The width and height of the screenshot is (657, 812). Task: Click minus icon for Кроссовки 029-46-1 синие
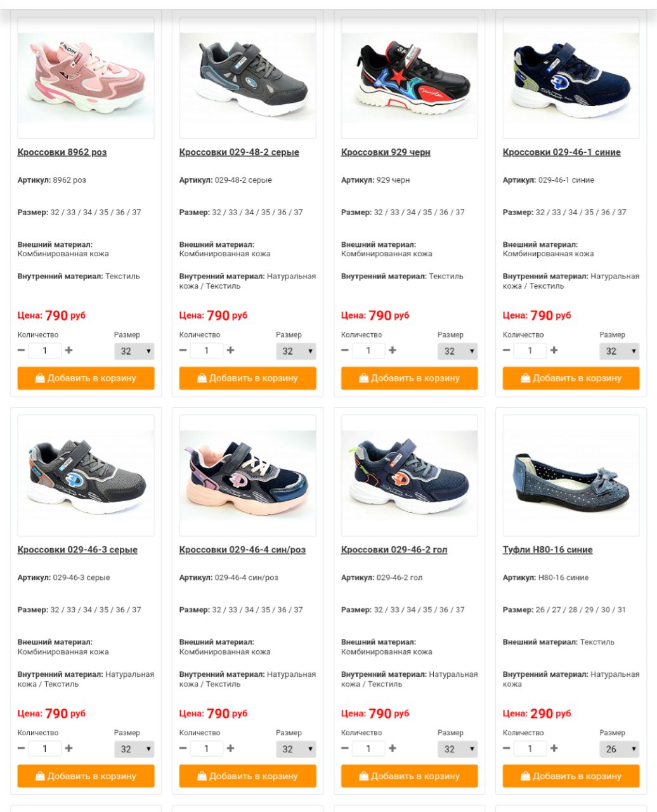507,350
